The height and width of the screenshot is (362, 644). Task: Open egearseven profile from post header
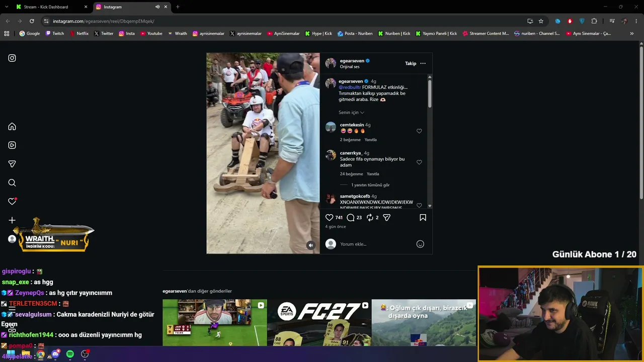pyautogui.click(x=351, y=61)
